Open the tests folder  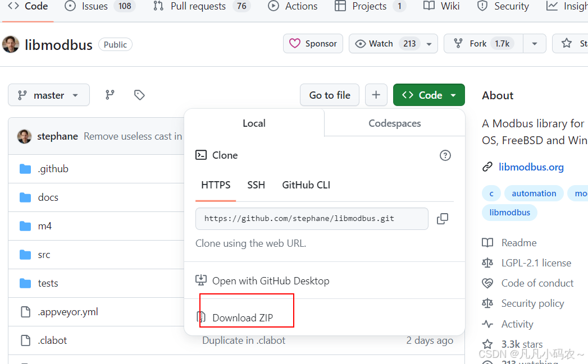(x=48, y=283)
